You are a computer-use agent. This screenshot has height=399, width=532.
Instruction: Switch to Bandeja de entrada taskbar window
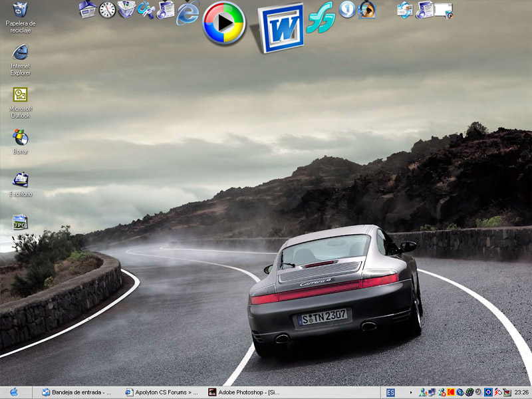click(x=77, y=392)
